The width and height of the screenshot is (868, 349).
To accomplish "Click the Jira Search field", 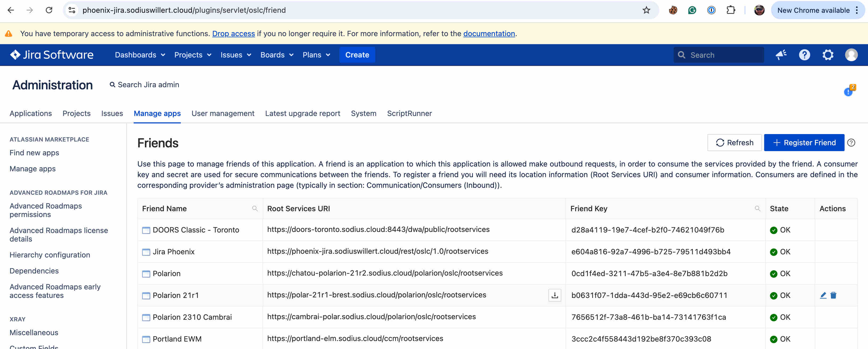I will [x=718, y=55].
